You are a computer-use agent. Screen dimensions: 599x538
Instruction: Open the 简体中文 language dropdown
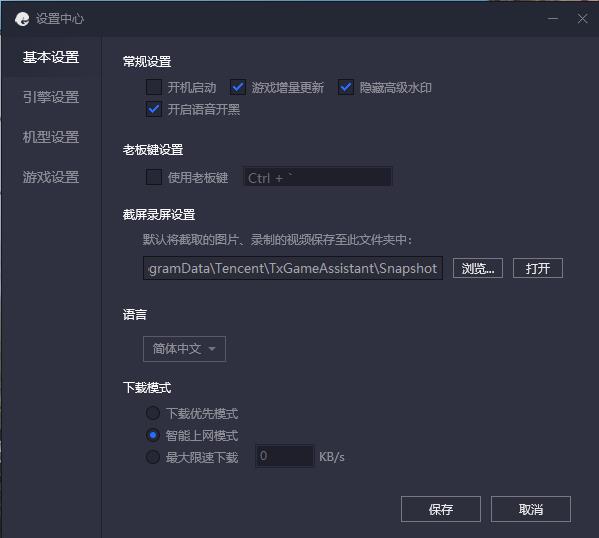[x=184, y=348]
